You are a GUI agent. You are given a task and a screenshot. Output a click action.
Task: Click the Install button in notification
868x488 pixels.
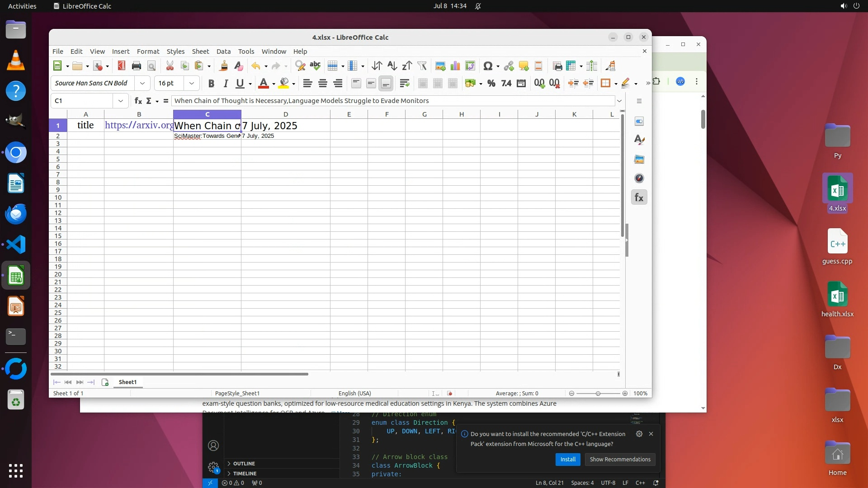pyautogui.click(x=567, y=460)
